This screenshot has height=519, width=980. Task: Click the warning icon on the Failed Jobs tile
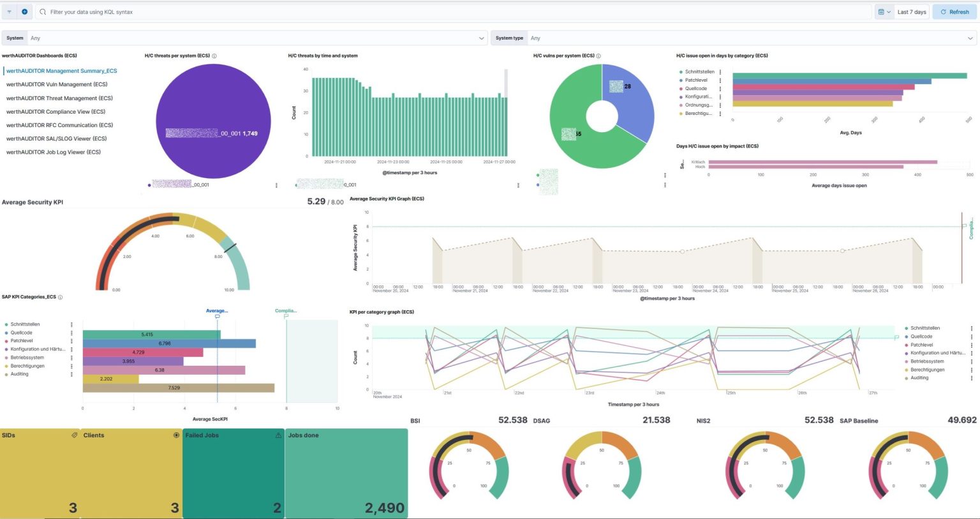coord(278,435)
